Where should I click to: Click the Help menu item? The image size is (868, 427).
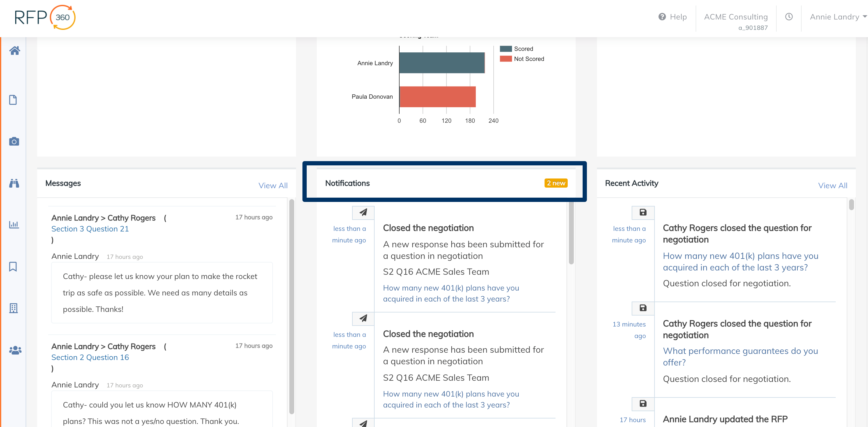tap(672, 16)
